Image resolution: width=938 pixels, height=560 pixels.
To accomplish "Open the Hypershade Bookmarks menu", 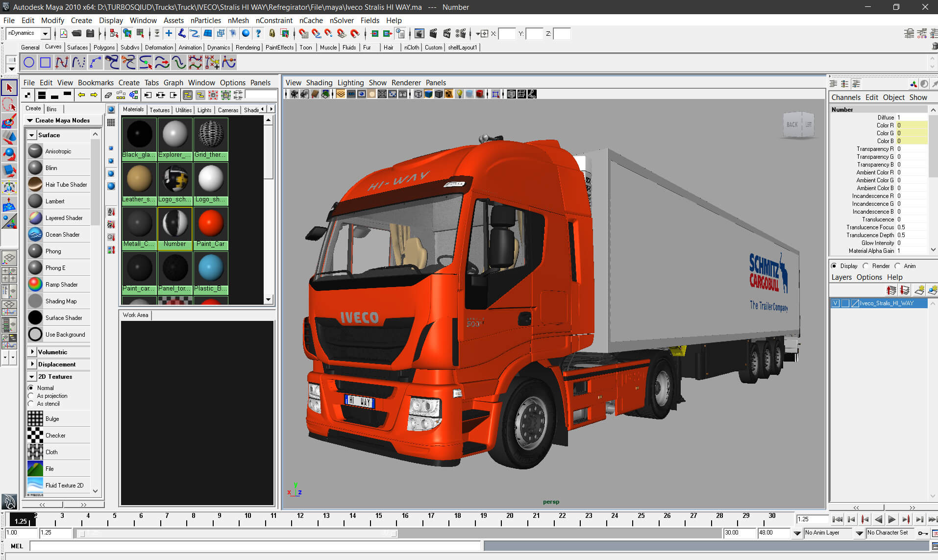I will 96,82.
